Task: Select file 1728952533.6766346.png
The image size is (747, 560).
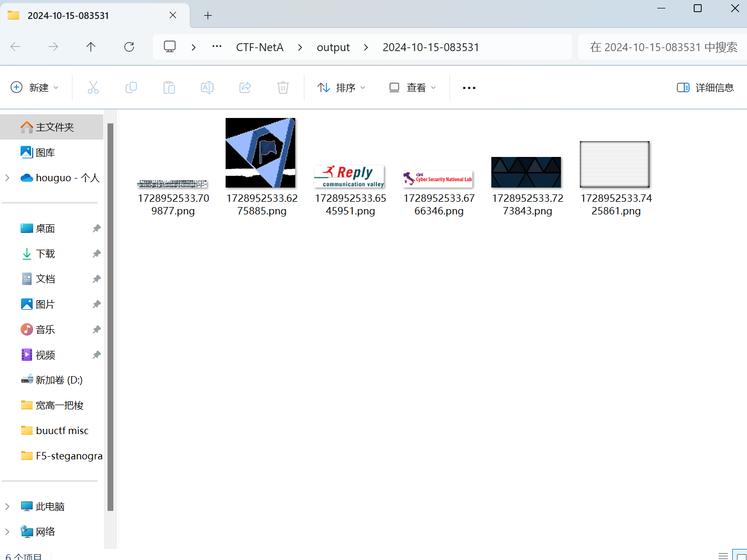Action: tap(439, 193)
